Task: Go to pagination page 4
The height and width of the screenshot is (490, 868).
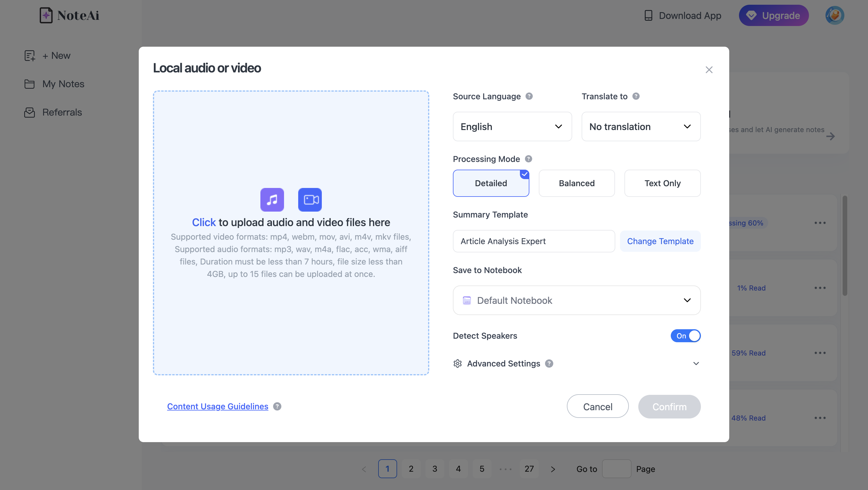Action: click(x=458, y=469)
